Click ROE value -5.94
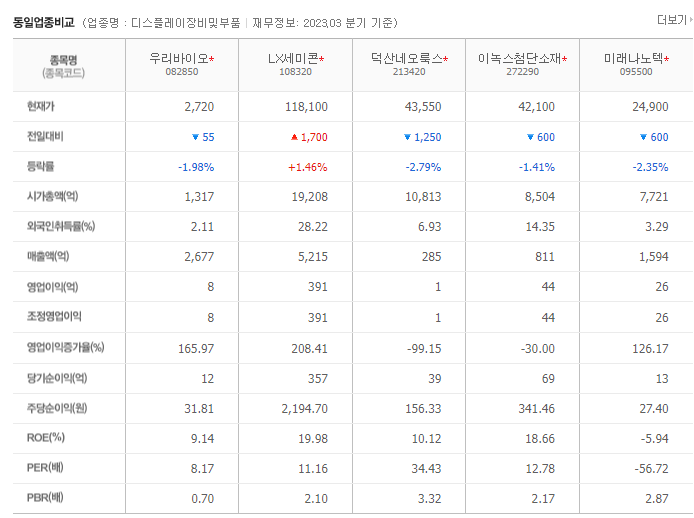Viewport: 694px width, 518px height. pos(654,439)
